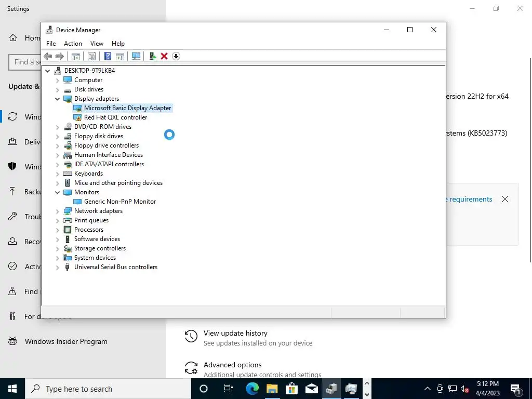Click the Task View taskbar icon

tap(229, 389)
